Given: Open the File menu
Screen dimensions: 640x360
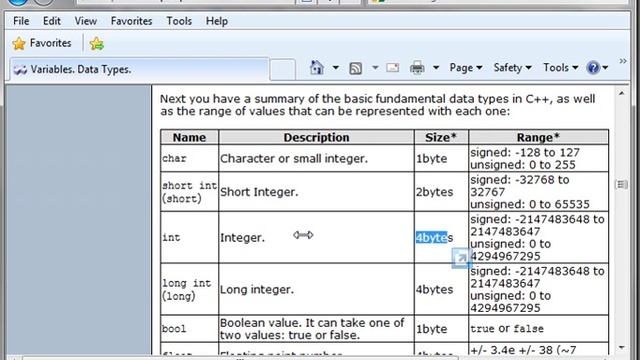Looking at the screenshot, I should pos(21,21).
